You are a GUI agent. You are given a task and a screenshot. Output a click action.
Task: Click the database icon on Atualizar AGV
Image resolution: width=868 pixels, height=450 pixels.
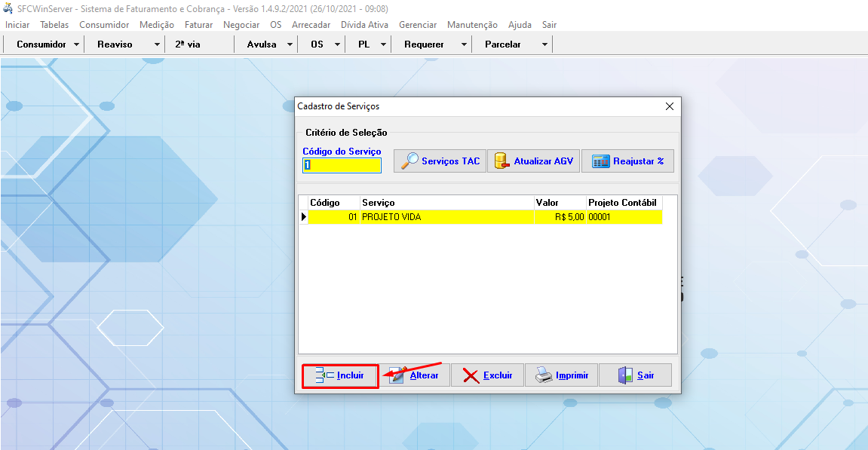coord(500,161)
